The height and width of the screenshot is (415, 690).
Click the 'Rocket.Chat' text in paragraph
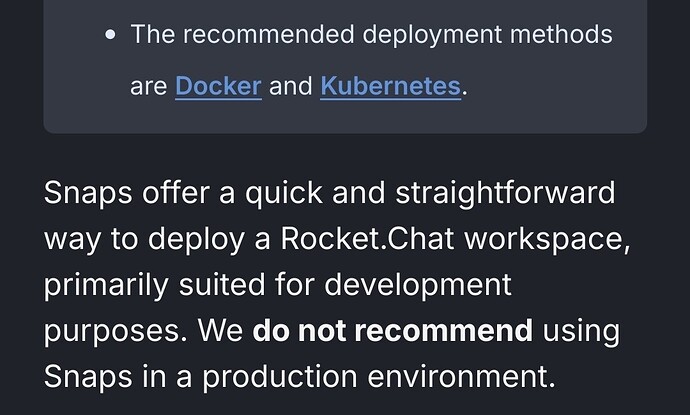[367, 239]
